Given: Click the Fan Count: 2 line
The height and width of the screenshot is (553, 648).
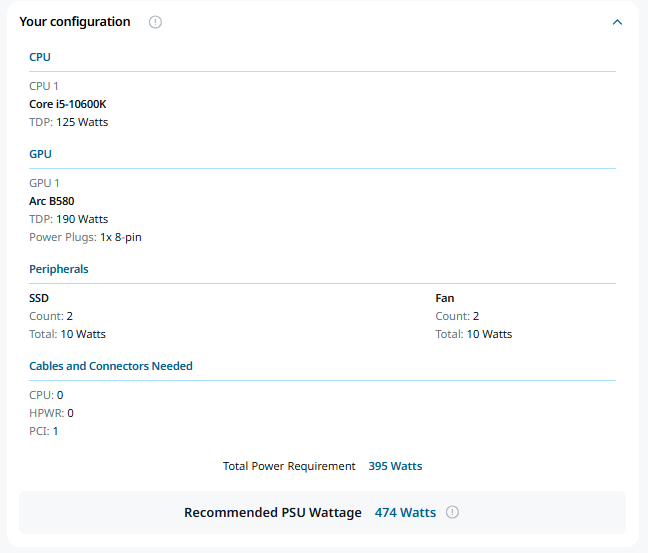Looking at the screenshot, I should (x=457, y=316).
